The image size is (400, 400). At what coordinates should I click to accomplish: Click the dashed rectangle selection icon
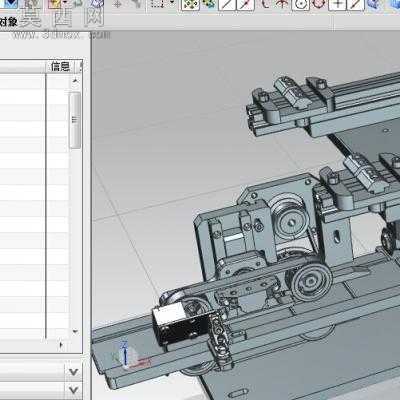click(157, 4)
